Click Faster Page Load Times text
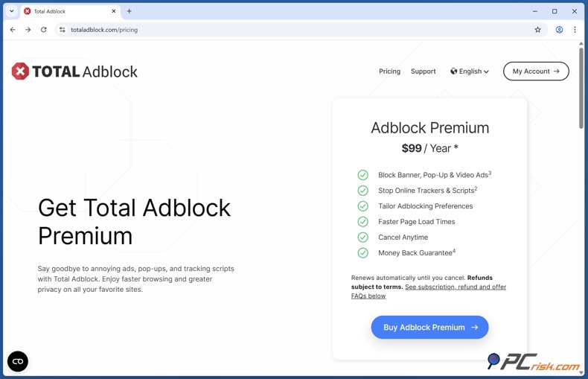Viewport: 588px width, 379px height. pyautogui.click(x=416, y=222)
